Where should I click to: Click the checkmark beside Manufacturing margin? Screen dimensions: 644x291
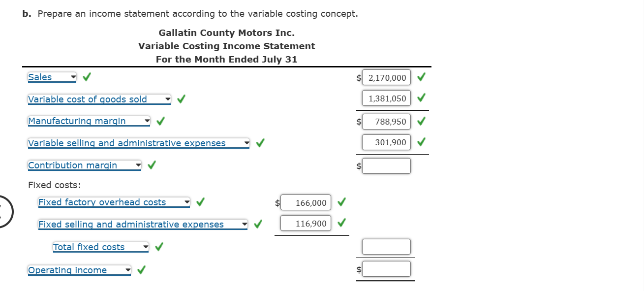(160, 121)
